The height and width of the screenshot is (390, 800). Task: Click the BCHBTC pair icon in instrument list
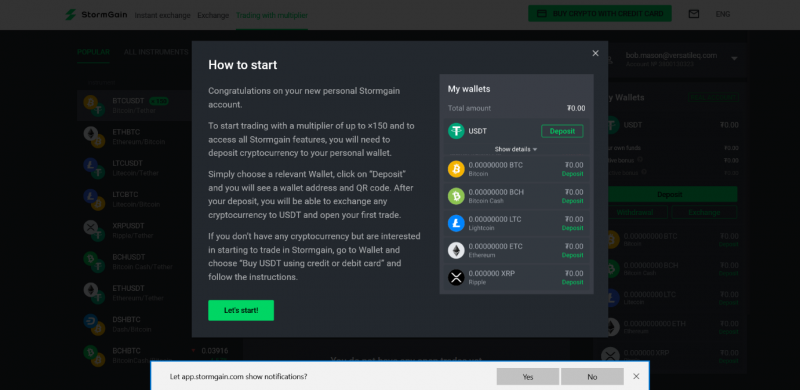[x=94, y=355]
